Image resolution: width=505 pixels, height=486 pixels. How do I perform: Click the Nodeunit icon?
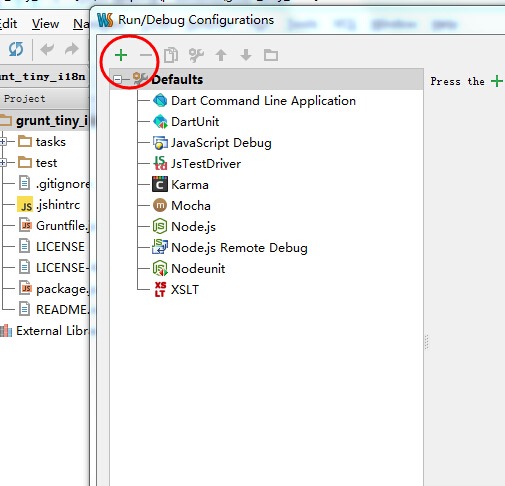tap(160, 268)
